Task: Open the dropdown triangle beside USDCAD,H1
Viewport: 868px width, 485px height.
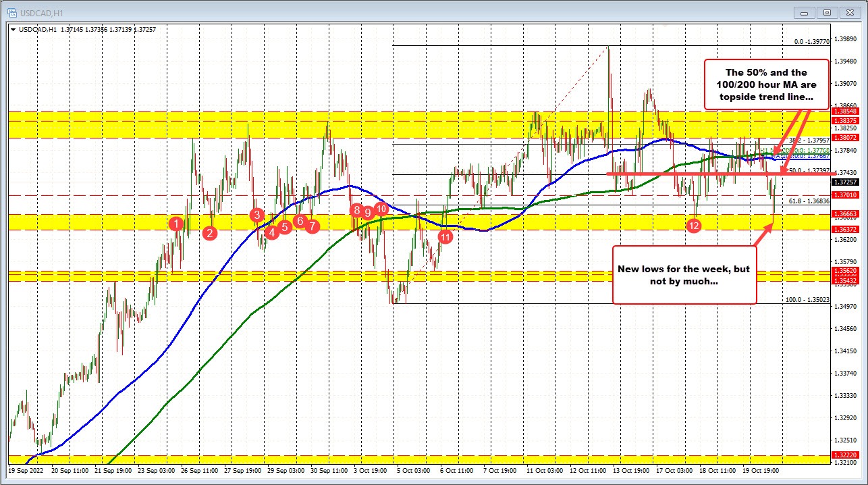Action: tap(14, 31)
